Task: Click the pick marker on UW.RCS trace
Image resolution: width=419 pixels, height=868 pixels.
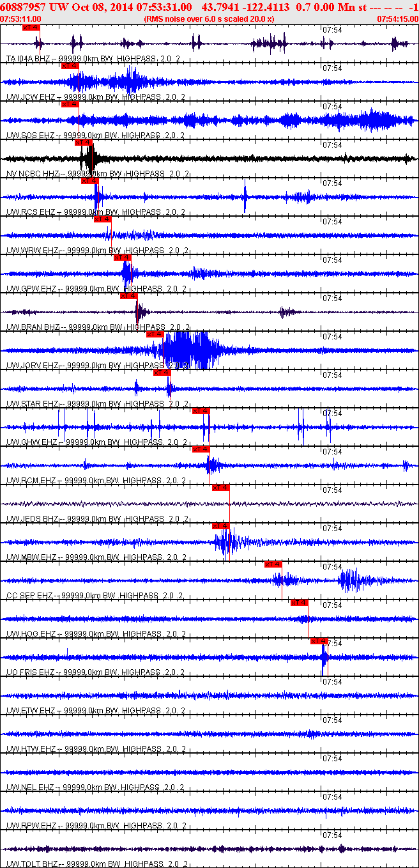Action: (89, 181)
